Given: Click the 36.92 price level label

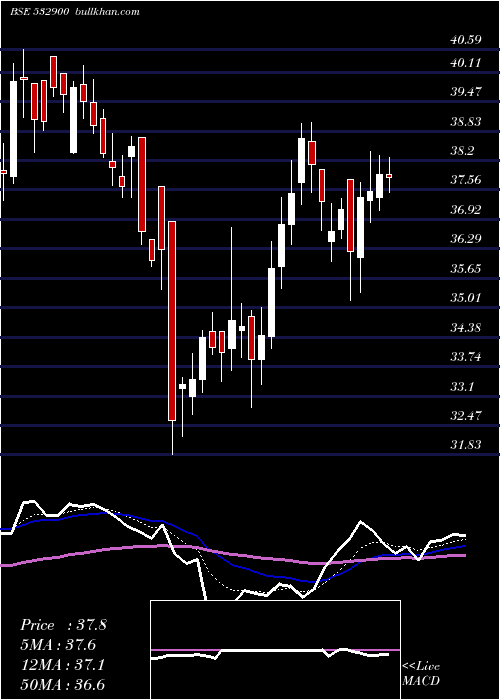Looking at the screenshot, I should (x=466, y=209).
